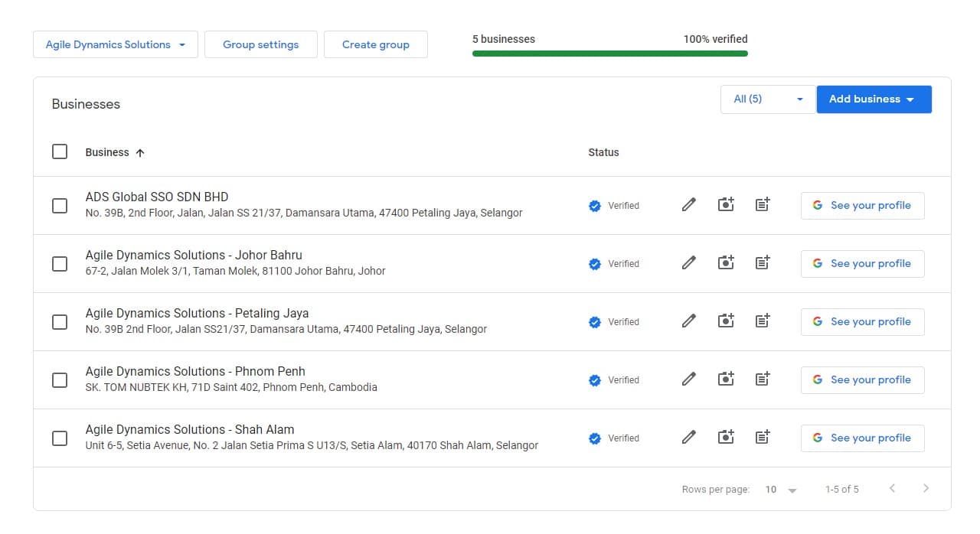Create a post for Shah Alam listing
This screenshot has width=980, height=534.
pos(763,438)
